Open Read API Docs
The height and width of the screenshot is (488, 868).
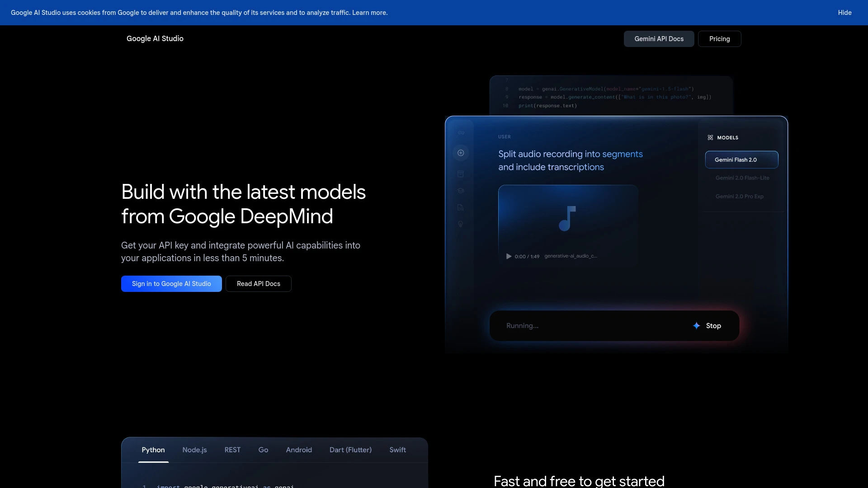(258, 284)
